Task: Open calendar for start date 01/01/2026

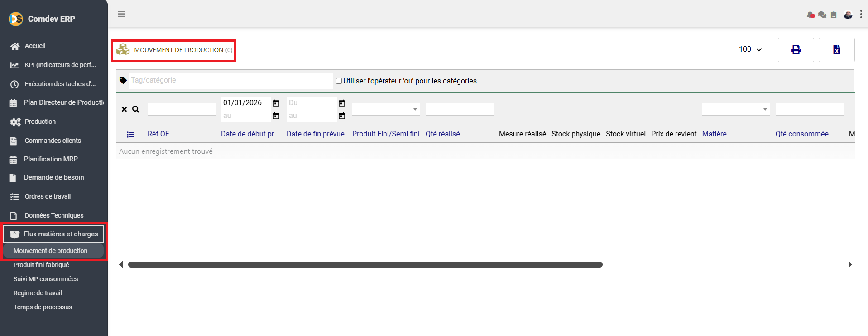Action: [276, 103]
